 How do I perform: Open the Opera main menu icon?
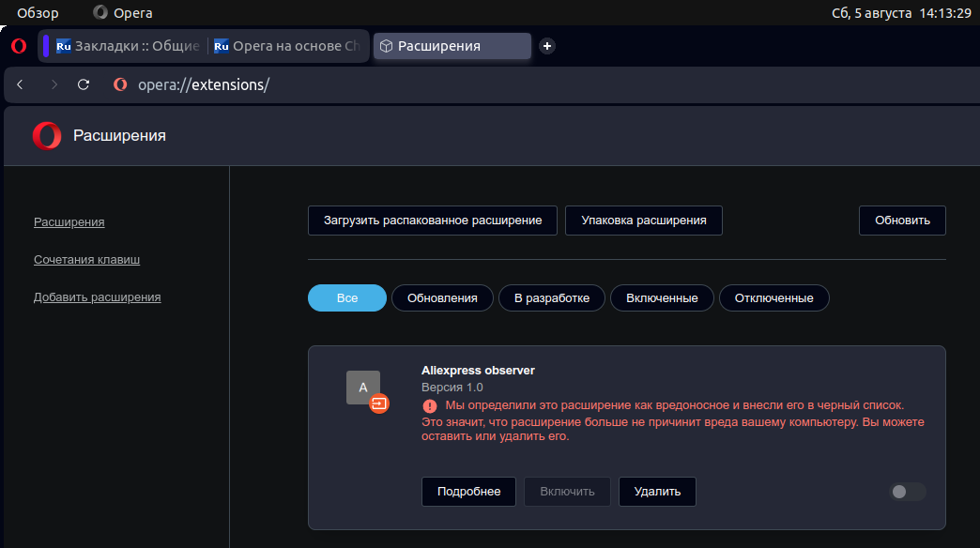19,46
